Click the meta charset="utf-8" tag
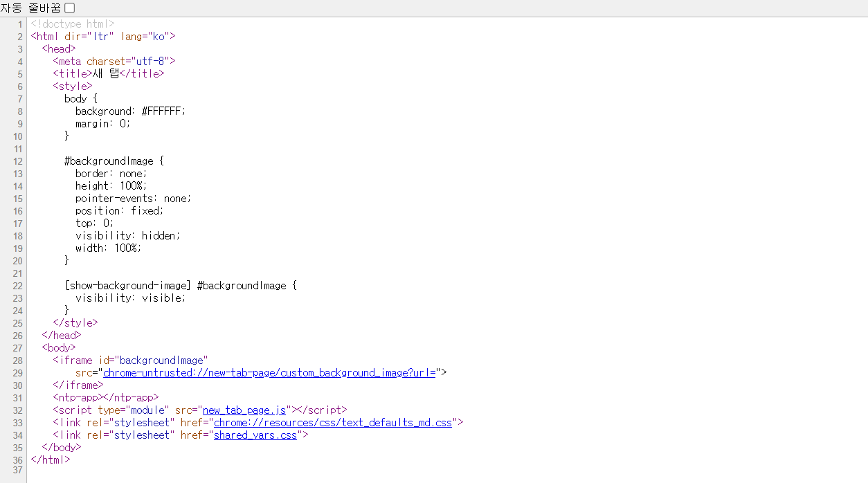868x483 pixels. pyautogui.click(x=114, y=61)
